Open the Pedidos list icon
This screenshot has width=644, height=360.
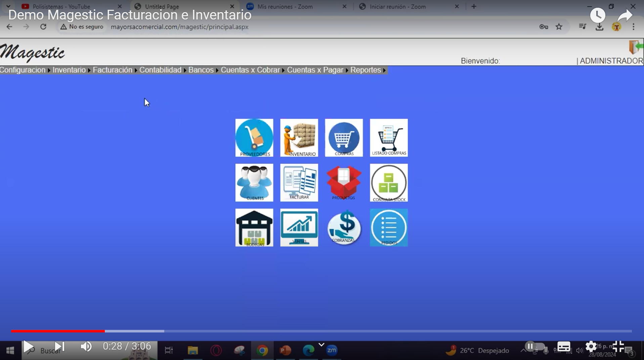pos(389,228)
